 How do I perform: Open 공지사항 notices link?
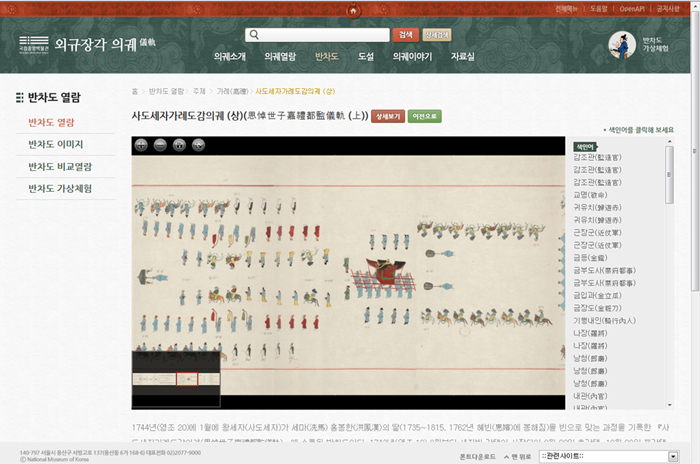point(668,9)
